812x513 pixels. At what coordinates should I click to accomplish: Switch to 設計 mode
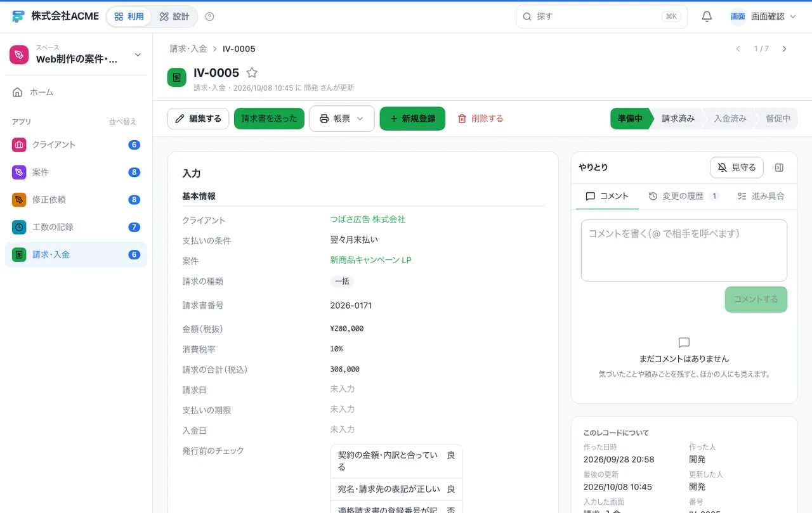tap(174, 16)
